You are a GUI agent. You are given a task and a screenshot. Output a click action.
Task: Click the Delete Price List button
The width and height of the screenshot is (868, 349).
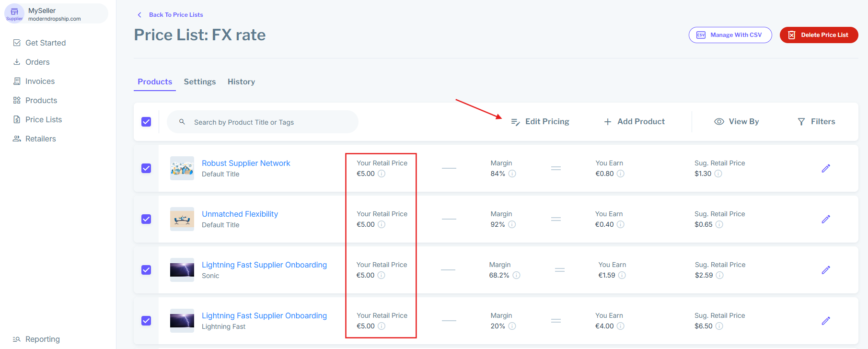[x=819, y=35]
